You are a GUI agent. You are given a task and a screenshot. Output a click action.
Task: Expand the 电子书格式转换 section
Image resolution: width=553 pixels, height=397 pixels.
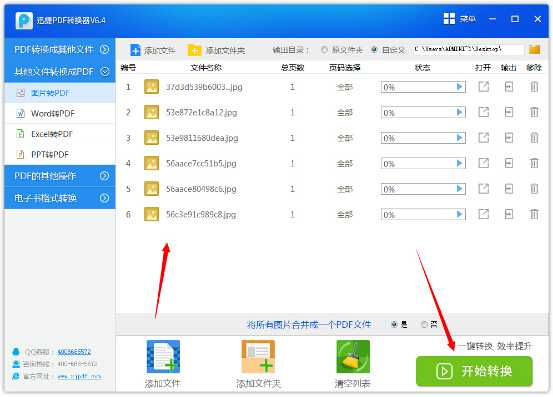(x=60, y=198)
